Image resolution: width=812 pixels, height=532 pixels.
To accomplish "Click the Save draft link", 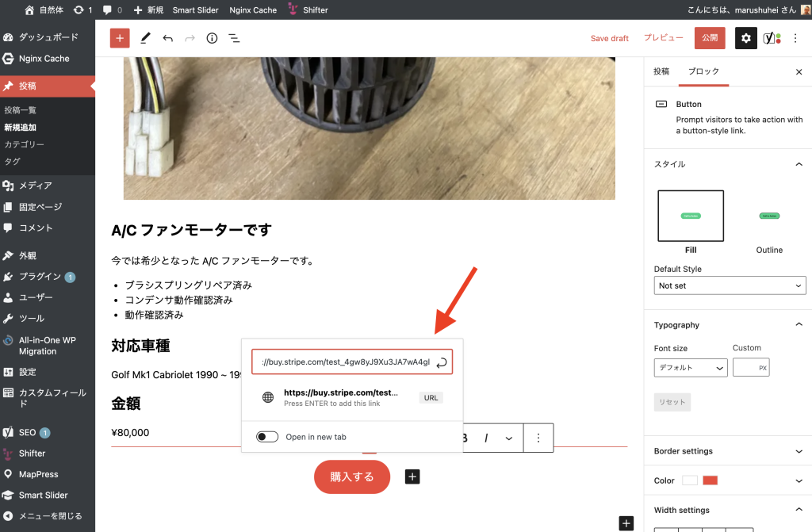I will [x=609, y=38].
